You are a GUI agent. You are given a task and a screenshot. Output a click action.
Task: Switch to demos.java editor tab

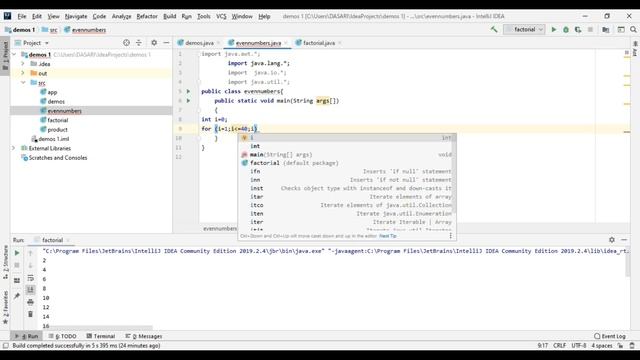click(x=199, y=43)
